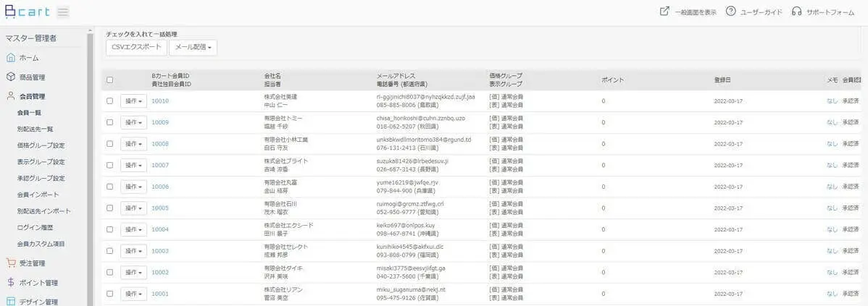Check the checkbox for member 10005
Viewport: 868px width, 306px height.
point(109,208)
